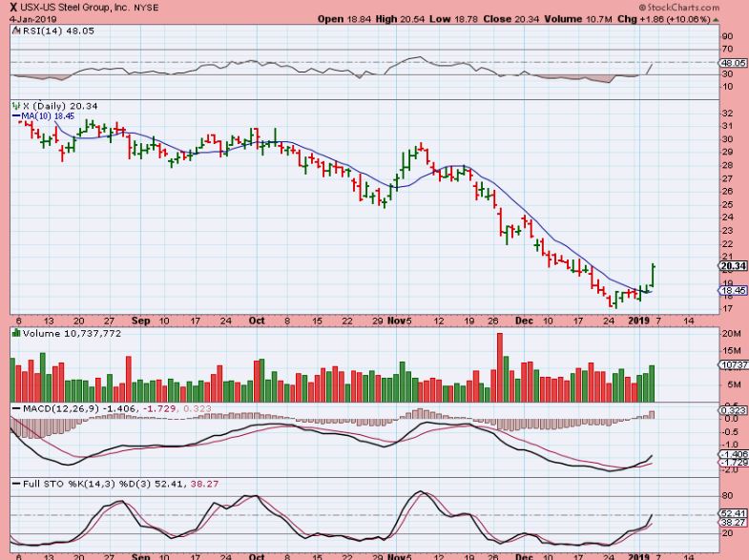Image resolution: width=749 pixels, height=560 pixels.
Task: Click the Volume 10,737,772 legend text
Action: 72,333
